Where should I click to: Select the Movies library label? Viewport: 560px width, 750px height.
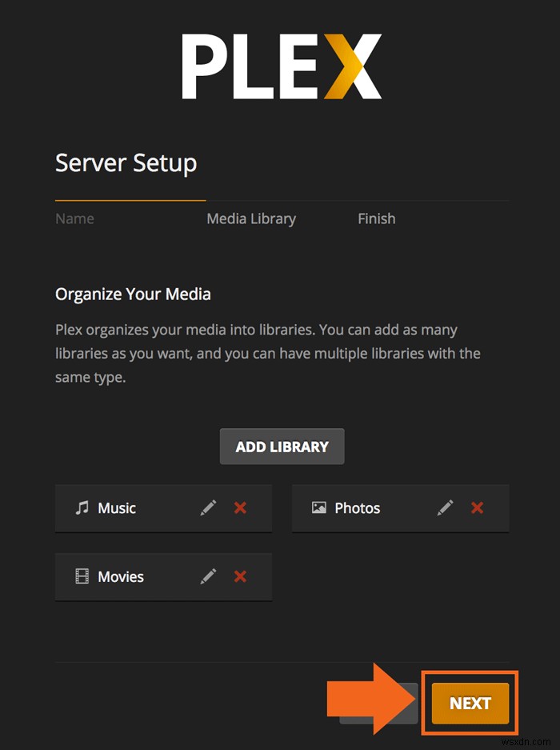coord(121,577)
